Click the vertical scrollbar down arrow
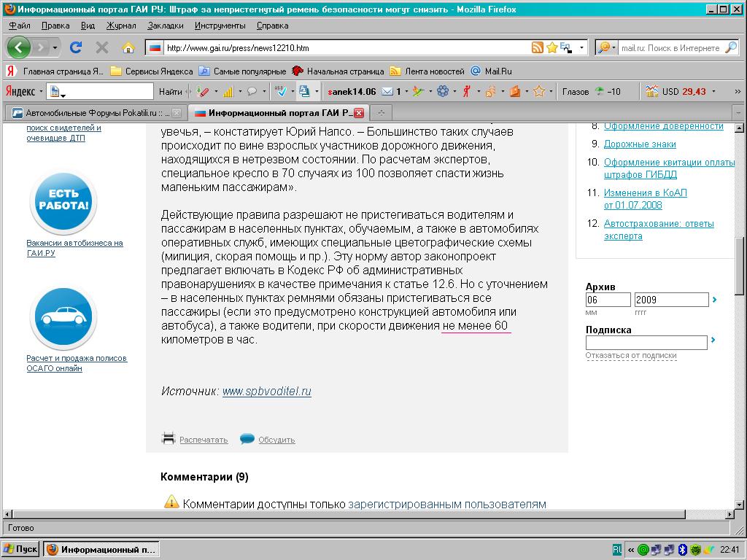Image resolution: width=747 pixels, height=560 pixels. [740, 505]
